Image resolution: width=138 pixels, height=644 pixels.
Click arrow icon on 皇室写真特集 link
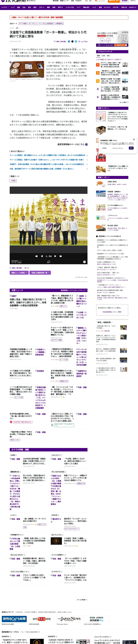pyautogui.click(x=86, y=144)
